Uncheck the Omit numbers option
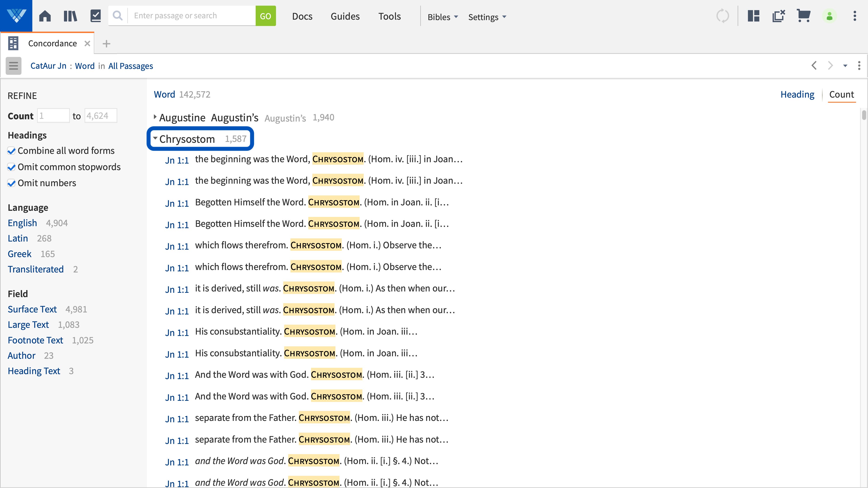Screen dimensions: 868x488 (11, 183)
